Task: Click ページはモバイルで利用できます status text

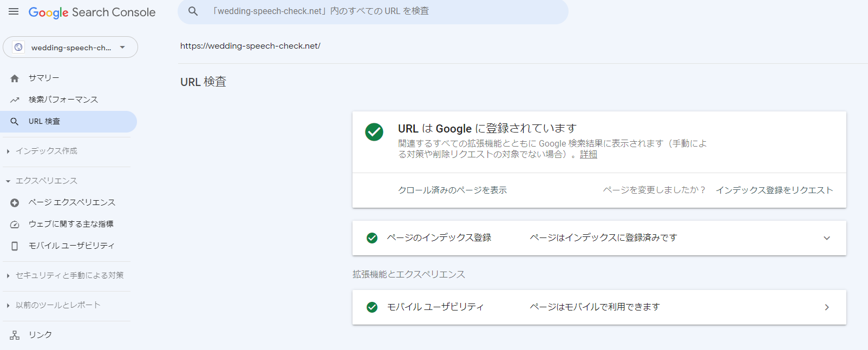Action: [x=595, y=307]
